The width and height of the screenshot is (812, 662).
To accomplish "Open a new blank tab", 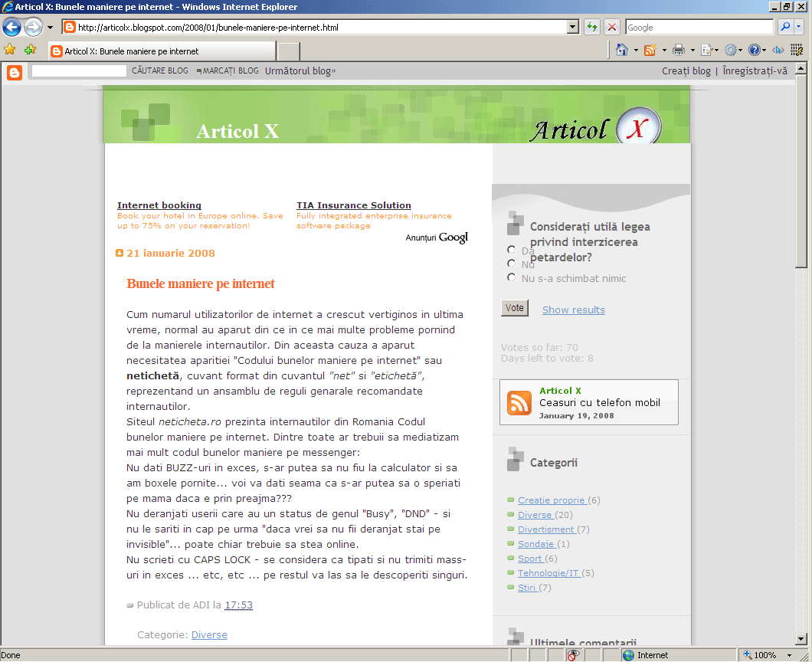I will (x=288, y=51).
